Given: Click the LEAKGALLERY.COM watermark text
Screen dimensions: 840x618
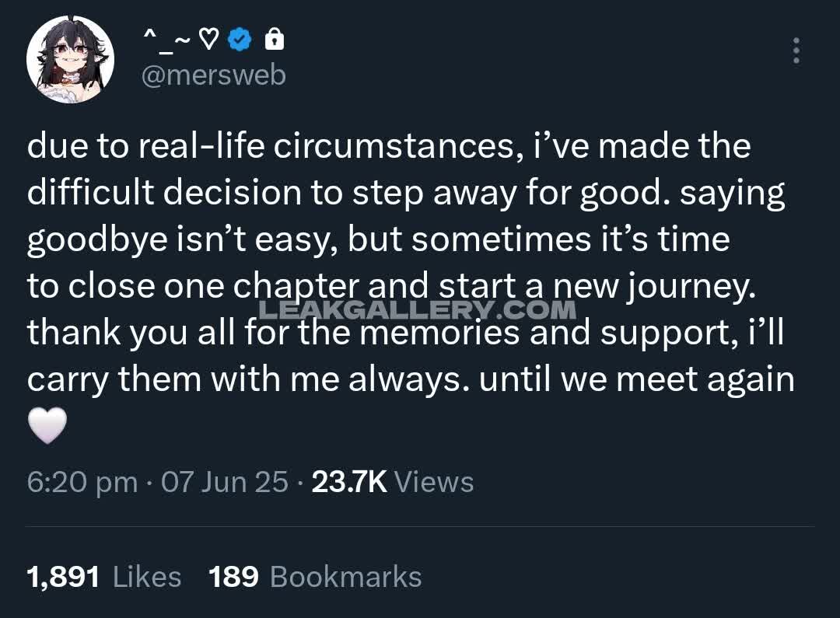Looking at the screenshot, I should coord(417,310).
